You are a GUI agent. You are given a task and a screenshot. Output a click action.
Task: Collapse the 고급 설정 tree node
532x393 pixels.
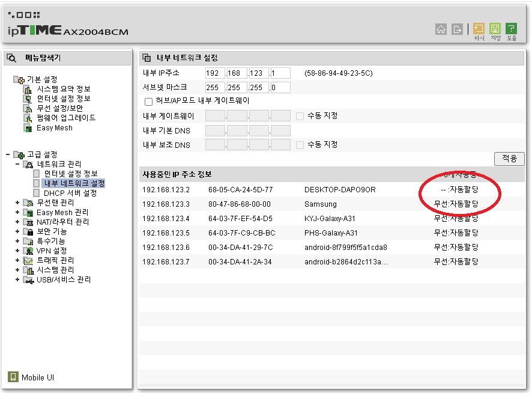[x=8, y=154]
